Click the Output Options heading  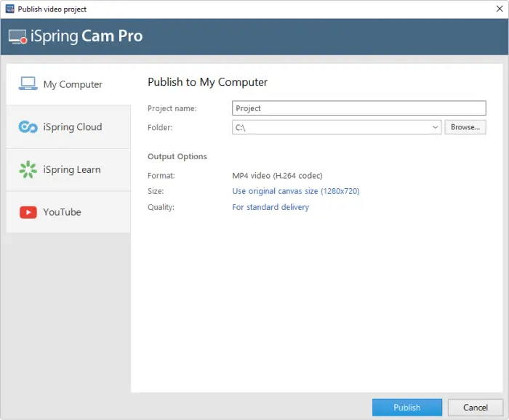[177, 156]
